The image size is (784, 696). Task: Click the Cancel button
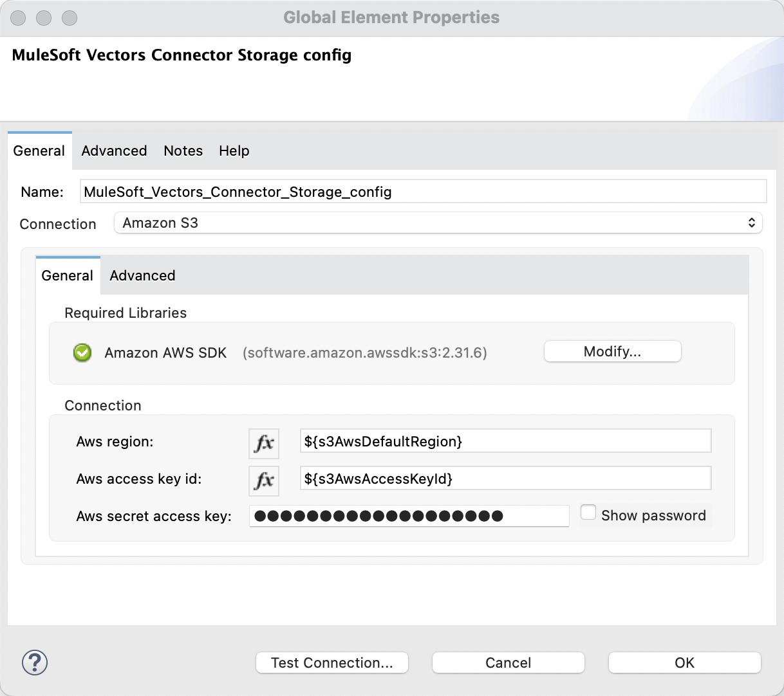[x=508, y=663]
